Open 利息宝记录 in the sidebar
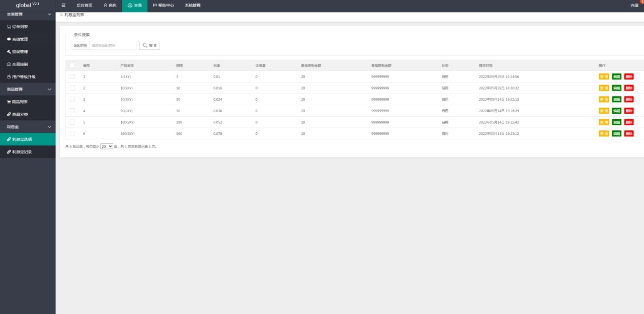Viewport: 644px width, 314px height. click(22, 151)
